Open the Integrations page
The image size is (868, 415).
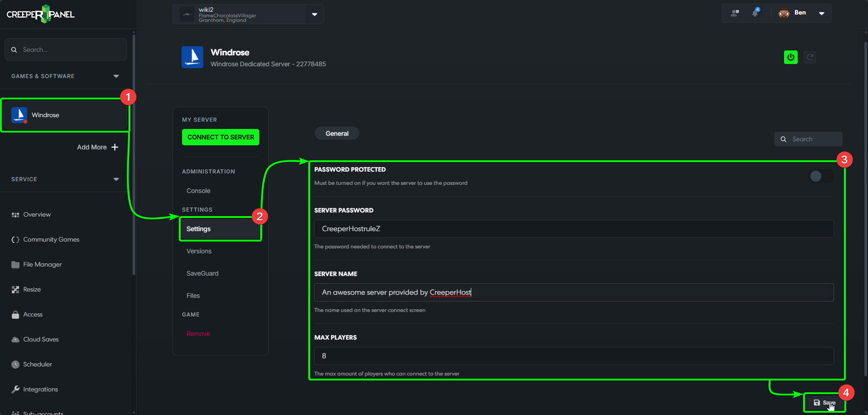40,389
